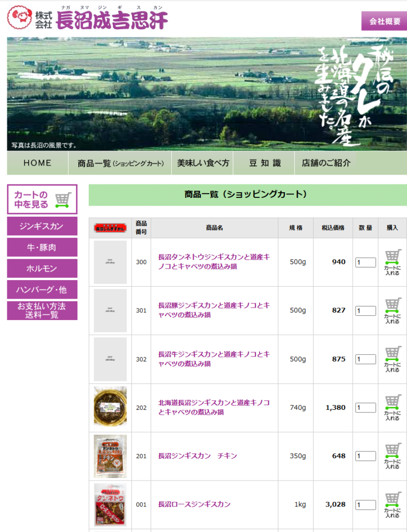
Task: Go to the HOME tab
Action: pos(37,163)
